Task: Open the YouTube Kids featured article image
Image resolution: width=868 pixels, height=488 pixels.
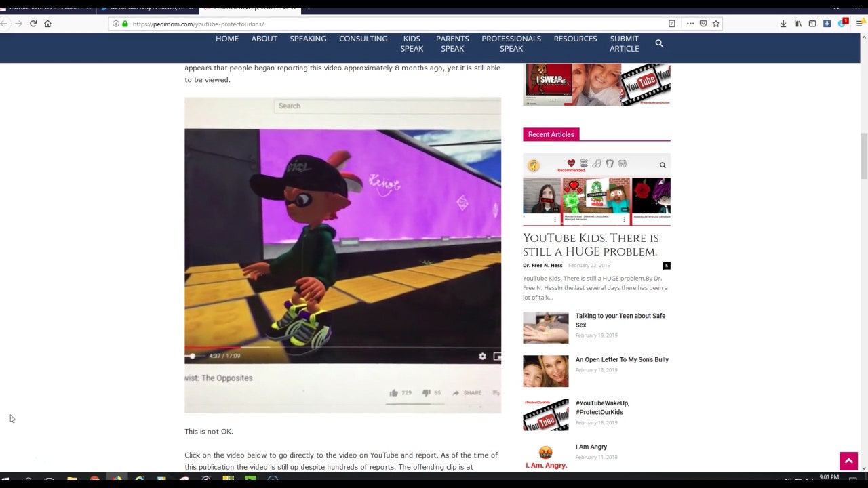Action: pos(597,189)
